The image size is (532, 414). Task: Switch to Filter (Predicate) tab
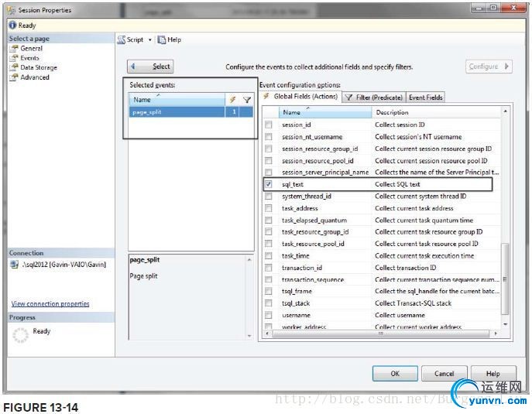tap(373, 98)
